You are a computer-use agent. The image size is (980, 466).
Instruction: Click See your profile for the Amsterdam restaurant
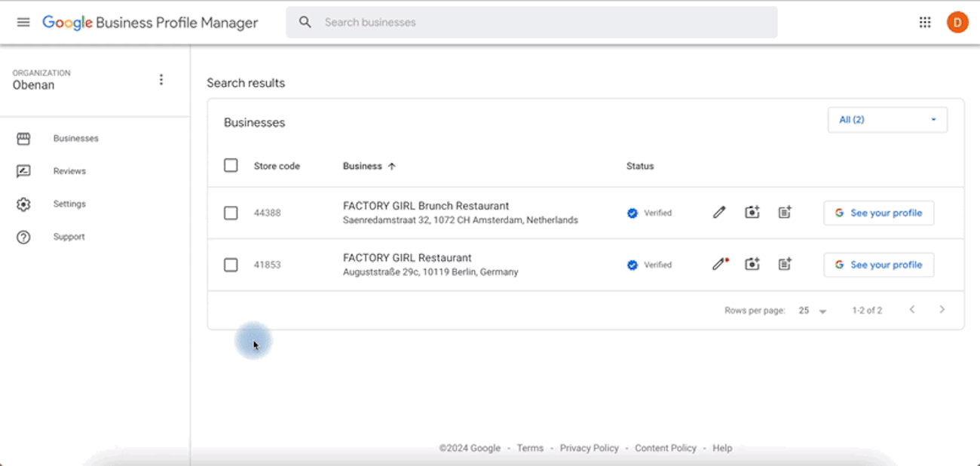tap(878, 213)
